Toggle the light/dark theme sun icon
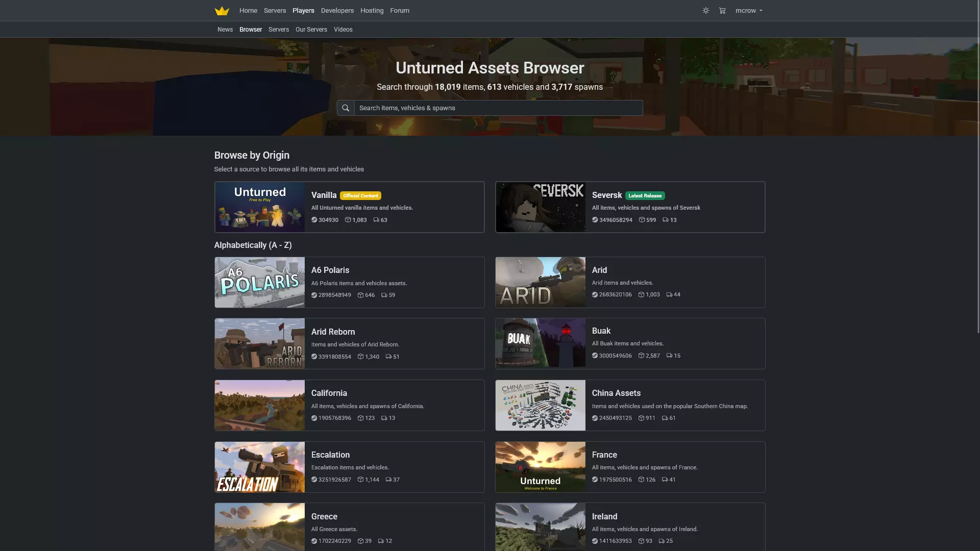The image size is (980, 551). pyautogui.click(x=706, y=11)
